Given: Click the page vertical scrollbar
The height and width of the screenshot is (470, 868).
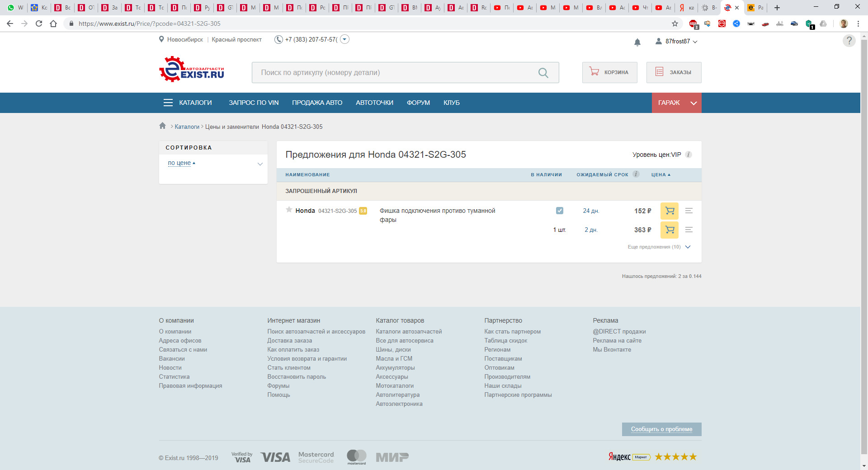Looking at the screenshot, I should pyautogui.click(x=864, y=246).
